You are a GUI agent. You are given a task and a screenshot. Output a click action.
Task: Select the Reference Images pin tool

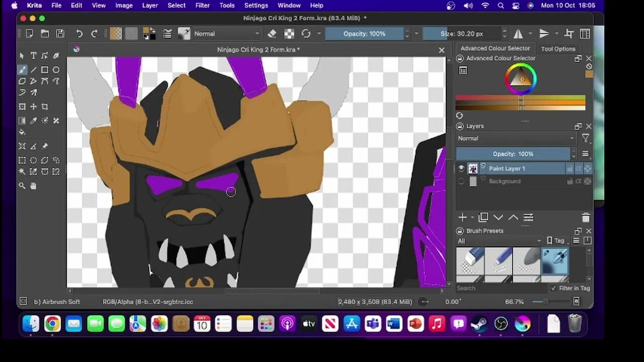pyautogui.click(x=45, y=146)
